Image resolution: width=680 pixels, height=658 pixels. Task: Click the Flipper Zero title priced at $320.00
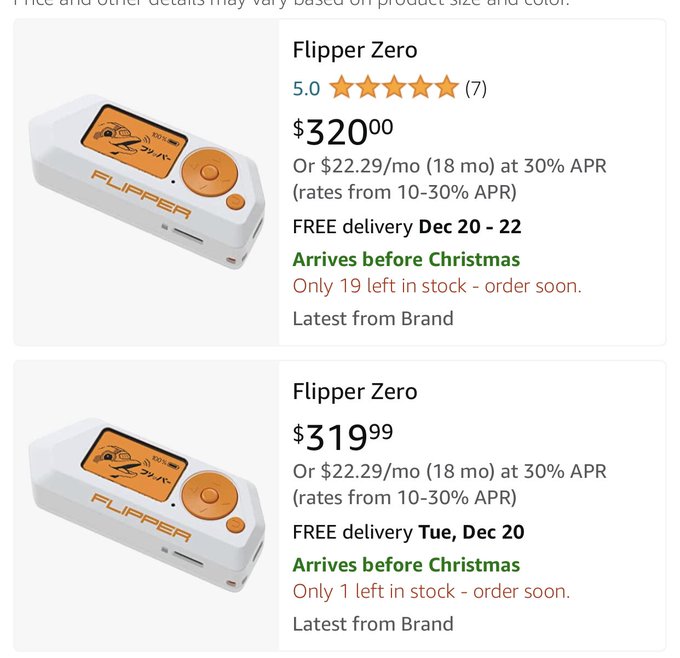[x=354, y=50]
